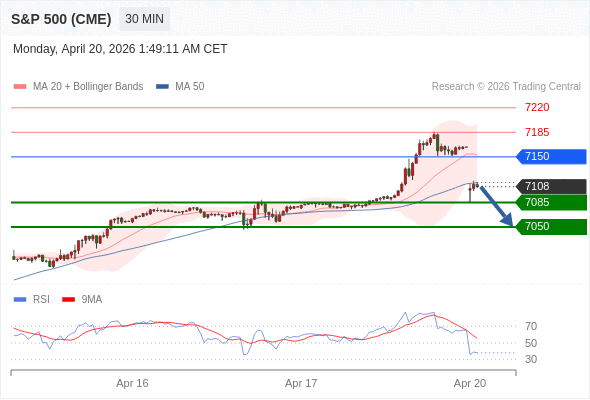Click the Research © 2026 Trading Central credit
590x400 pixels.
pos(506,87)
